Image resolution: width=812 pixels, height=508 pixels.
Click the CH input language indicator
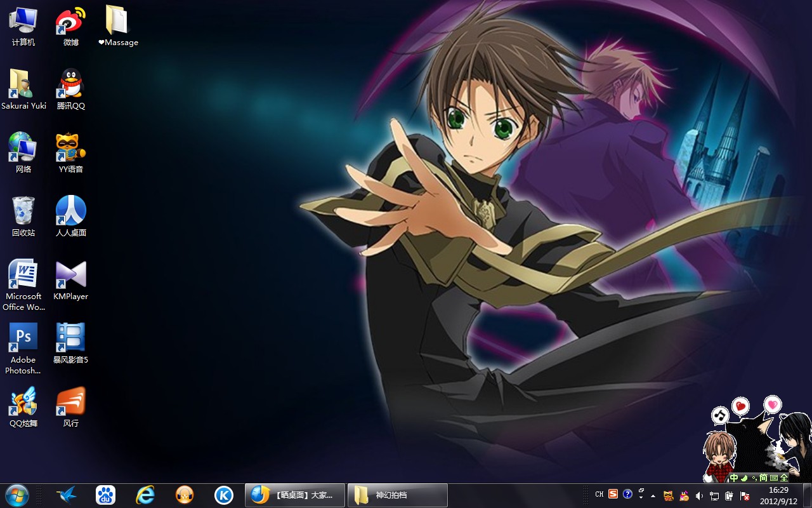pyautogui.click(x=599, y=494)
